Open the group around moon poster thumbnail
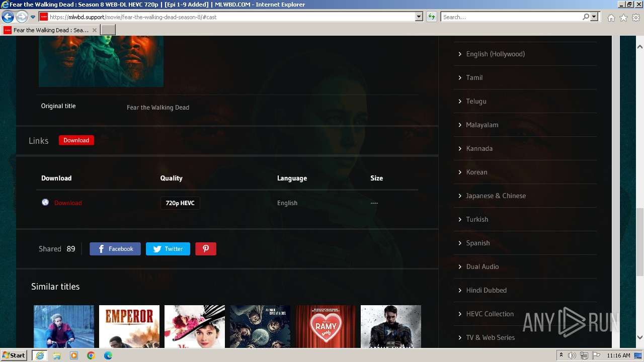Viewport: 644px width, 362px height. pyautogui.click(x=260, y=326)
